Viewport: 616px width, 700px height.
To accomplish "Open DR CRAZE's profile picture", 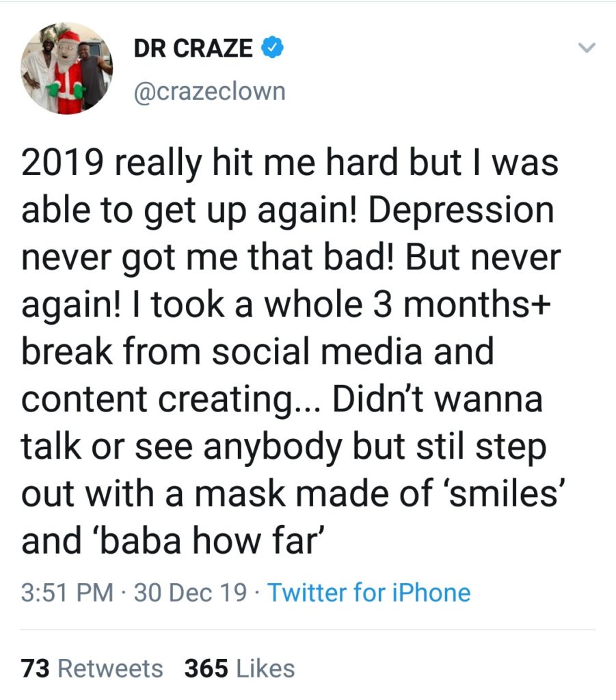I will [x=66, y=69].
